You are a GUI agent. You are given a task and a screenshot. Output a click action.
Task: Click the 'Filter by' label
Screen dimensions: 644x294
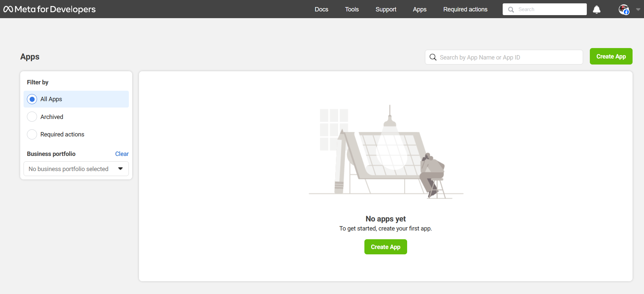pyautogui.click(x=38, y=82)
